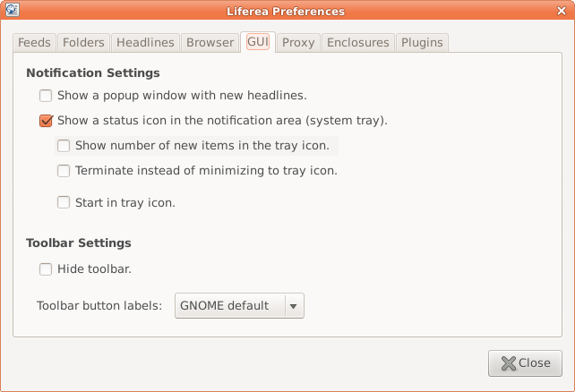Toggle the Start in tray icon checkbox
Viewport: 575px width, 392px height.
(x=64, y=202)
